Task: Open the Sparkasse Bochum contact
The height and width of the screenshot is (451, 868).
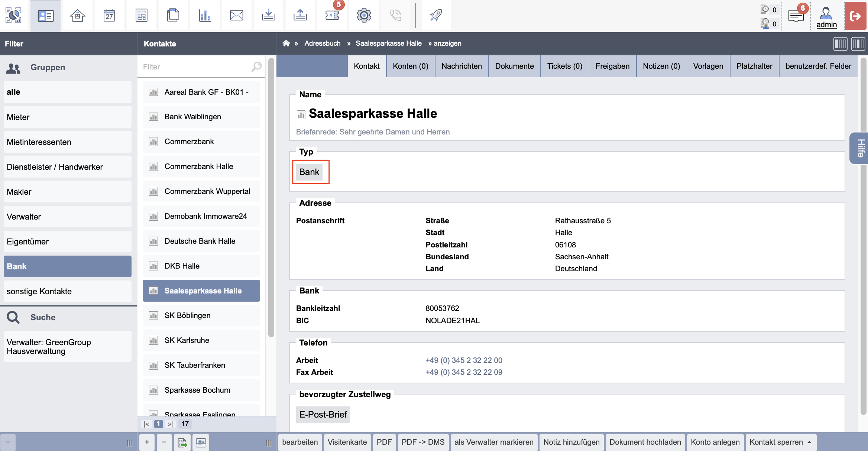Action: pos(201,390)
